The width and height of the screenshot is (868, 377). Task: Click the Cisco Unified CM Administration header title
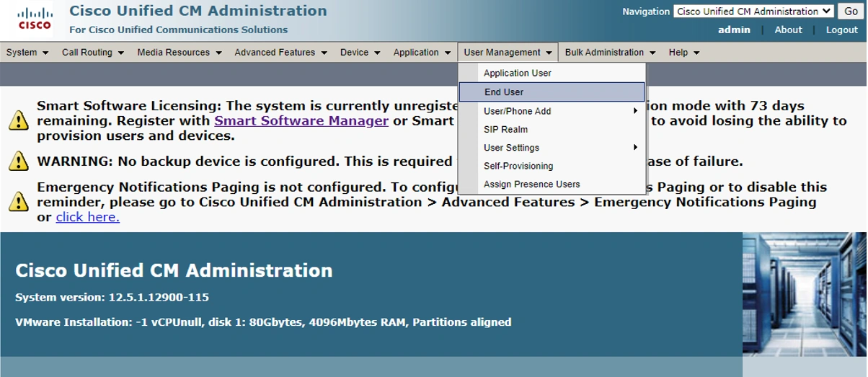(198, 11)
